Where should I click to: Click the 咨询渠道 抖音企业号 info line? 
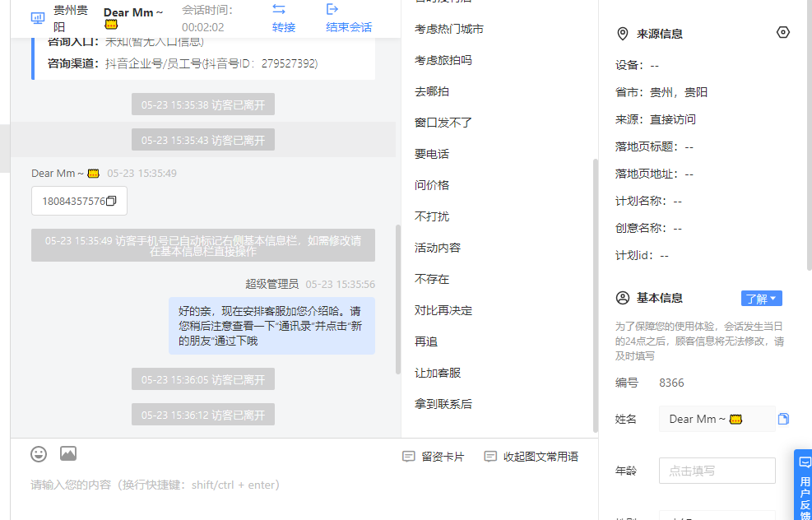[x=183, y=63]
